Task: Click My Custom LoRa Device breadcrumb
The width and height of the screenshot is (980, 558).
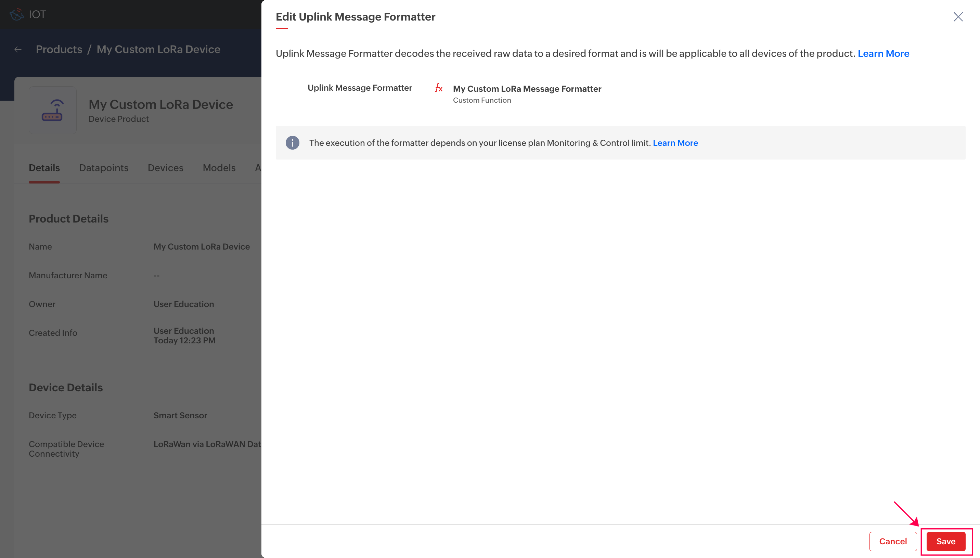Action: pyautogui.click(x=158, y=49)
